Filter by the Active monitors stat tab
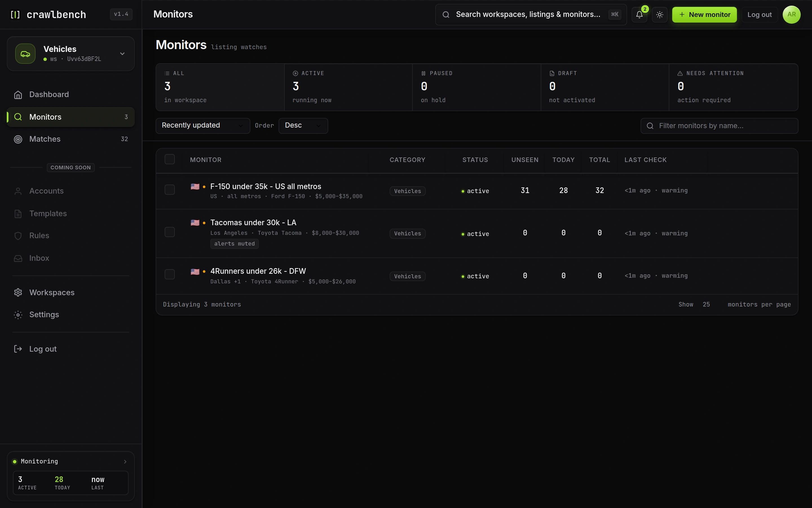 (x=348, y=87)
